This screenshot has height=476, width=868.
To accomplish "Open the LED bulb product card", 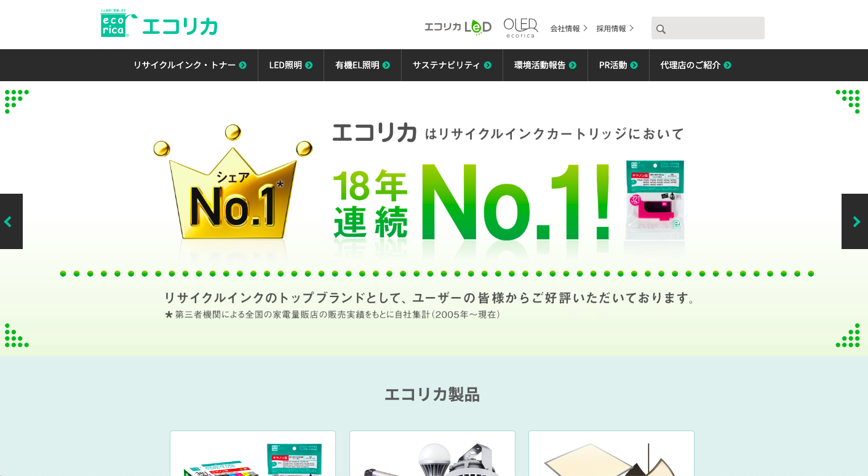I will [x=432, y=453].
